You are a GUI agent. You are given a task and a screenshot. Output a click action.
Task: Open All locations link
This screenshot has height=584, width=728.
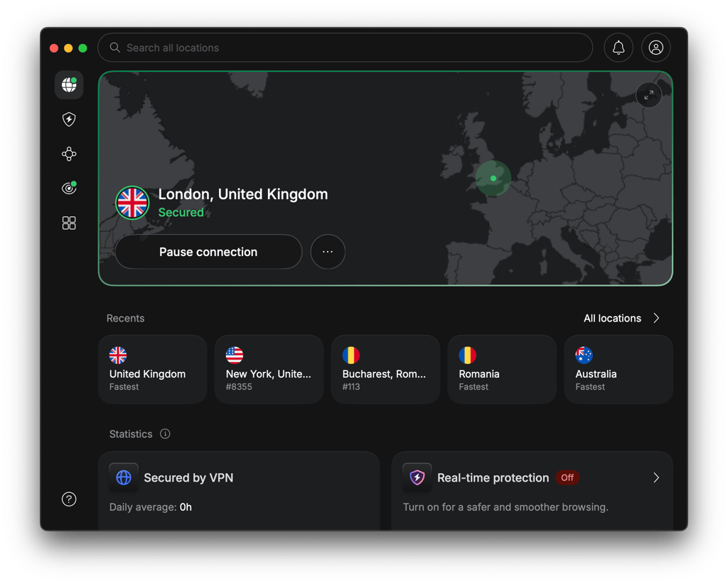pyautogui.click(x=612, y=318)
